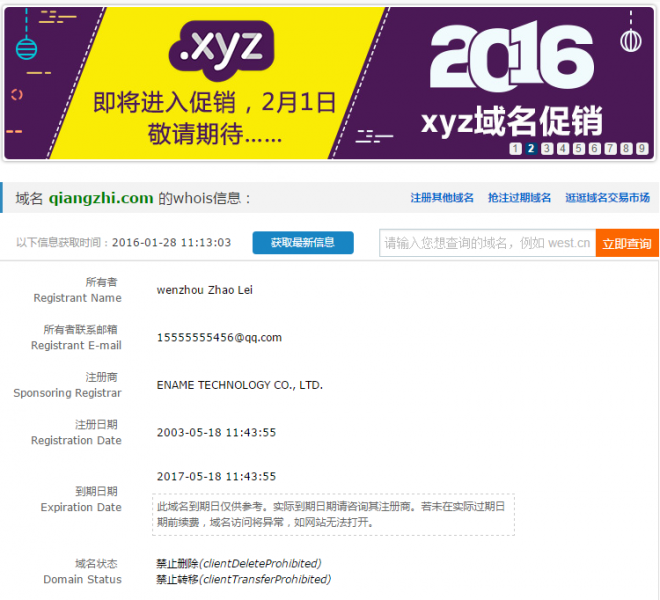Click the registrant email 15555555456@qq.com
The width and height of the screenshot is (660, 600).
tap(219, 337)
